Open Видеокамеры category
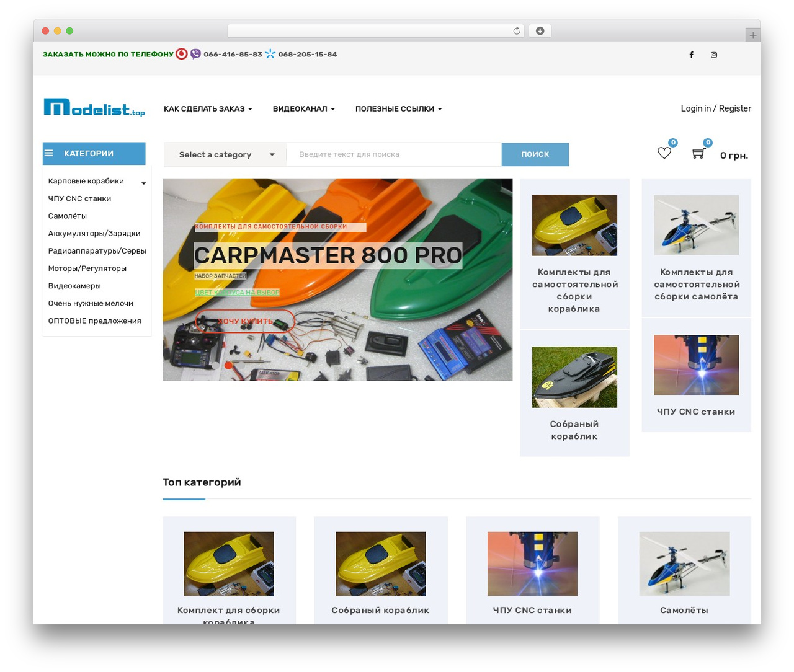 coord(74,285)
